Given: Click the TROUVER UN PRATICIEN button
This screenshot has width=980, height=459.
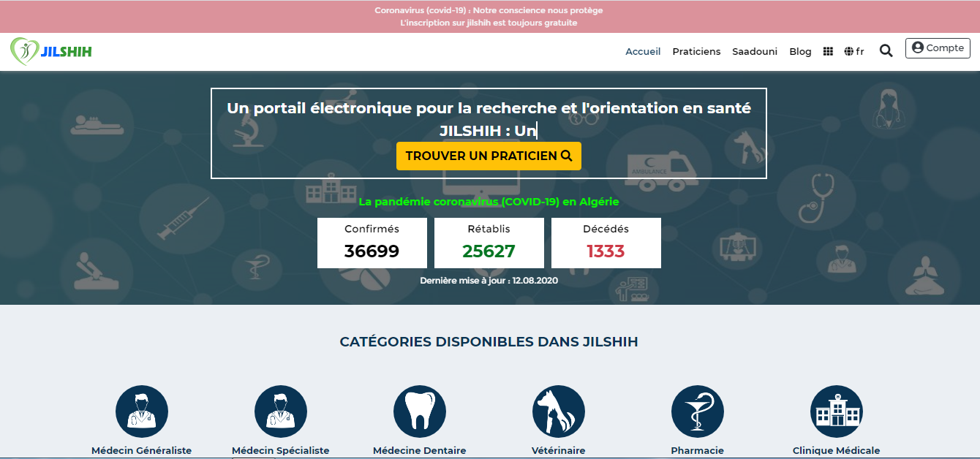Looking at the screenshot, I should (489, 156).
